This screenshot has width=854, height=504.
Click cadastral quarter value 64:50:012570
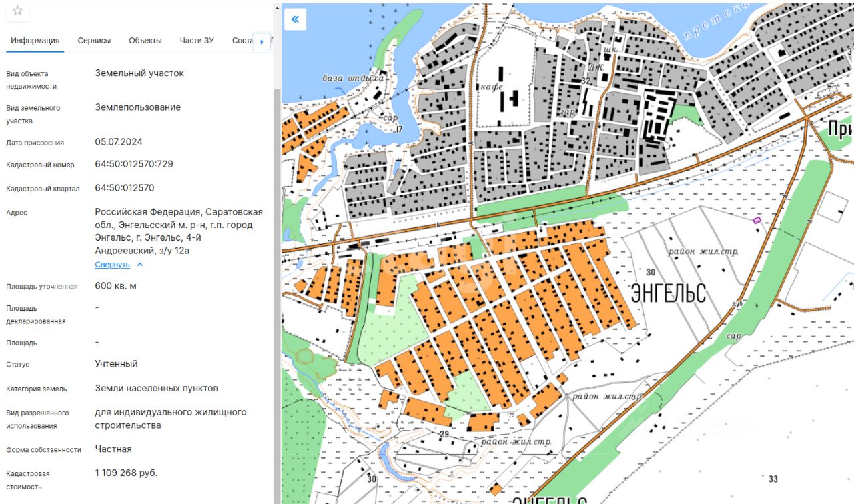(x=125, y=188)
